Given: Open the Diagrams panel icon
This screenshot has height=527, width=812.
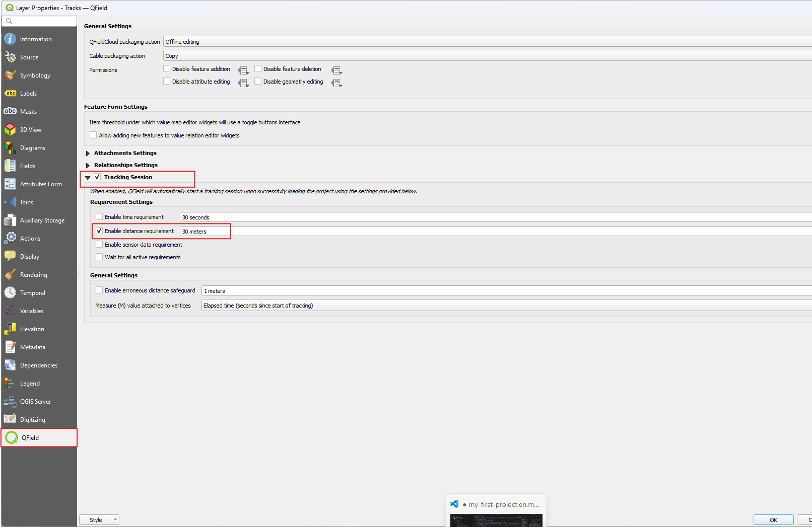Looking at the screenshot, I should tap(10, 148).
